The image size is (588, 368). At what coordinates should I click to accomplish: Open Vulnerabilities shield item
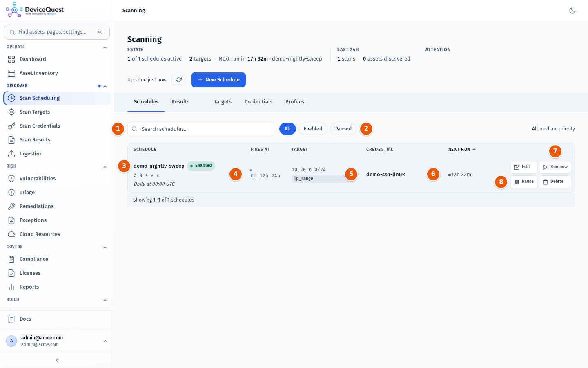tap(57, 179)
